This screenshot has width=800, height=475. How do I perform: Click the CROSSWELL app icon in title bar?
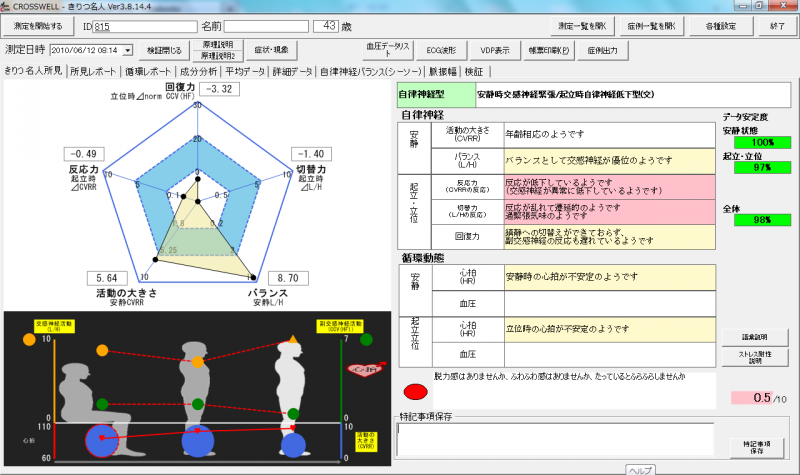click(x=9, y=6)
